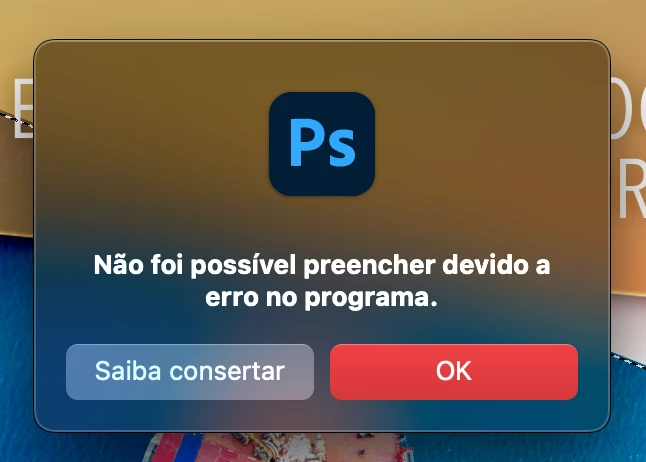The width and height of the screenshot is (646, 462).
Task: Click the empty dialog area left of the Ps icon
Action: pos(152,144)
